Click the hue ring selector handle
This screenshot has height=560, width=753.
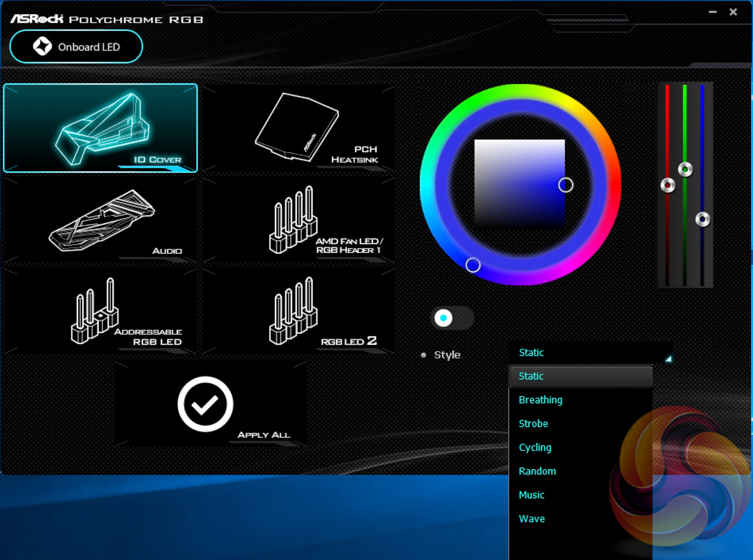coord(473,265)
